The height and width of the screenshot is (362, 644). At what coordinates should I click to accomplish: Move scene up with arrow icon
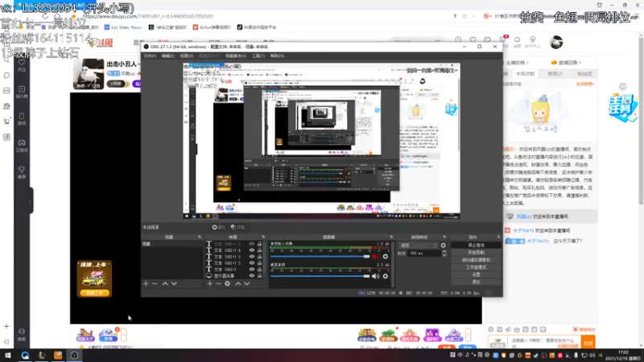click(165, 284)
